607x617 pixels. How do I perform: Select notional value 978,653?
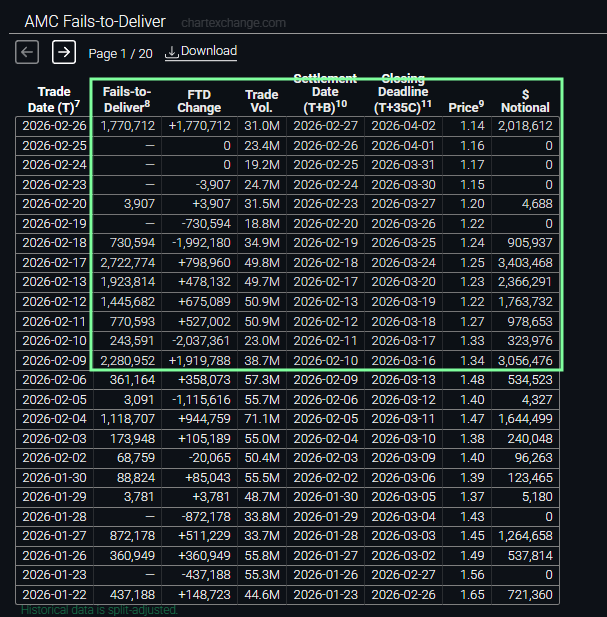tap(530, 321)
